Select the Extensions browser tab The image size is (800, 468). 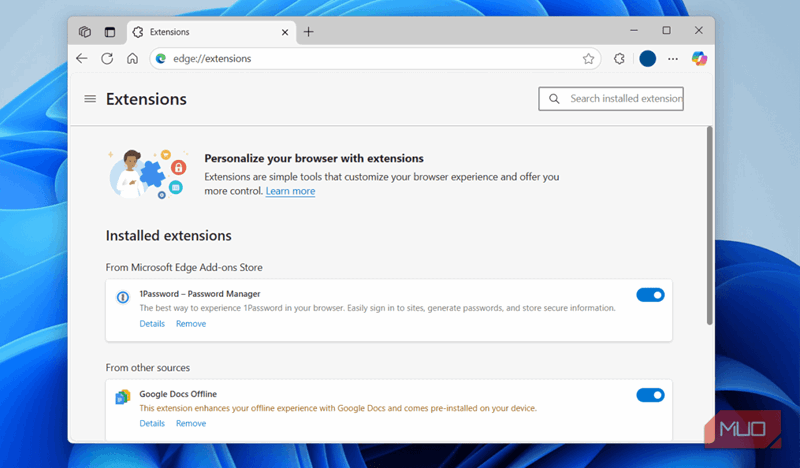click(200, 32)
